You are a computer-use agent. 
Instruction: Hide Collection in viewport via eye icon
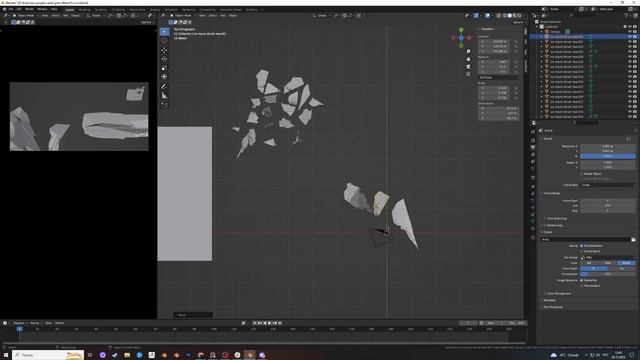(630, 27)
